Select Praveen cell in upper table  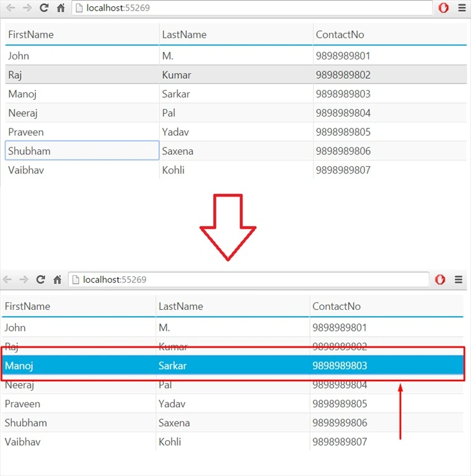pyautogui.click(x=82, y=132)
